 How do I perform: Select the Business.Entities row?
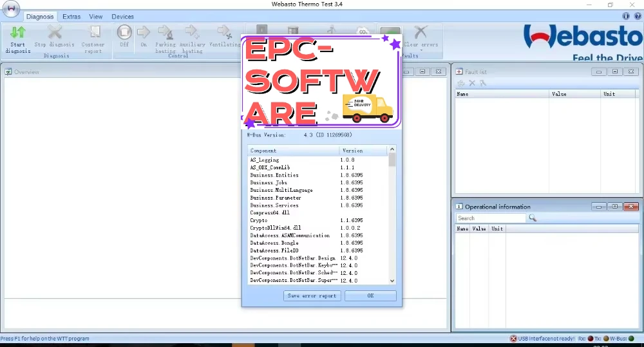(x=317, y=175)
